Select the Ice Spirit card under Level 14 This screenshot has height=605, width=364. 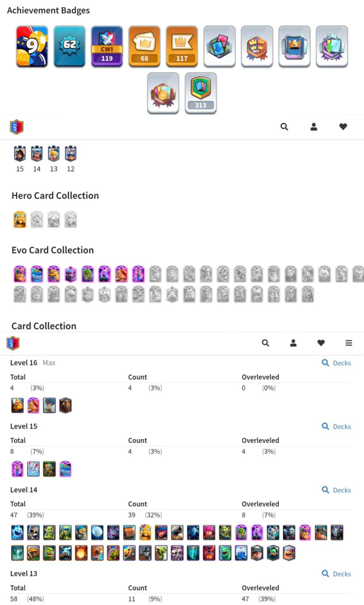pyautogui.click(x=17, y=533)
